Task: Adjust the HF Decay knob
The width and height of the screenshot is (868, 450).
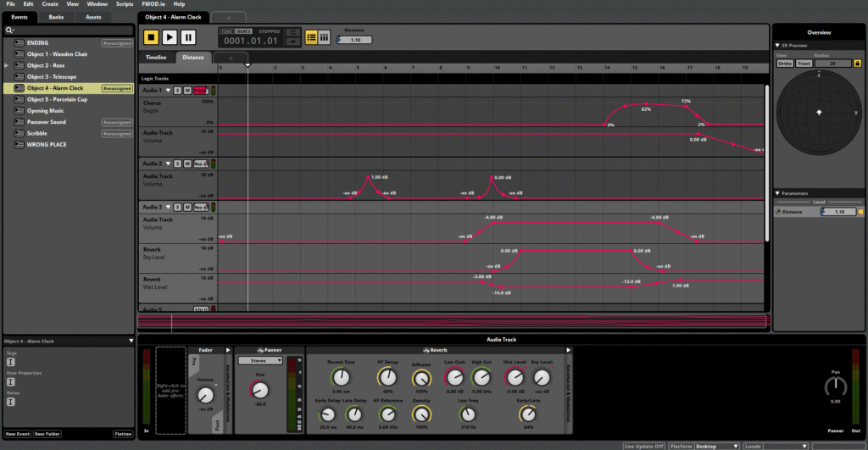Action: tap(387, 378)
